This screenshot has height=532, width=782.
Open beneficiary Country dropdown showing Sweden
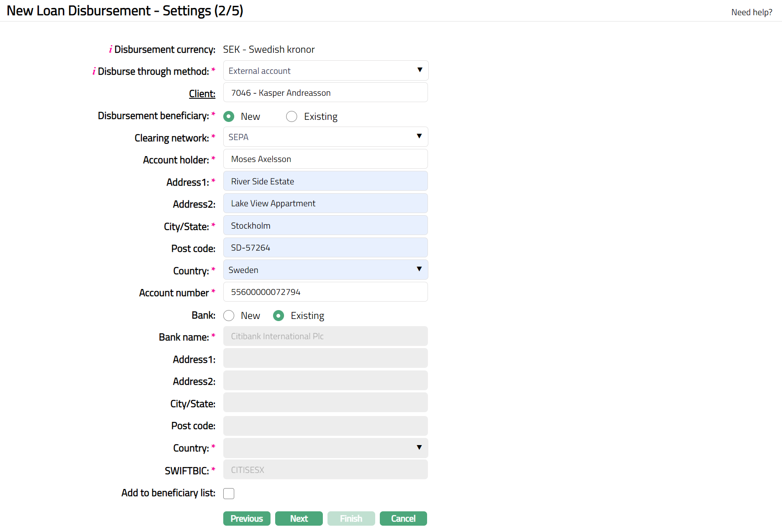(x=325, y=270)
